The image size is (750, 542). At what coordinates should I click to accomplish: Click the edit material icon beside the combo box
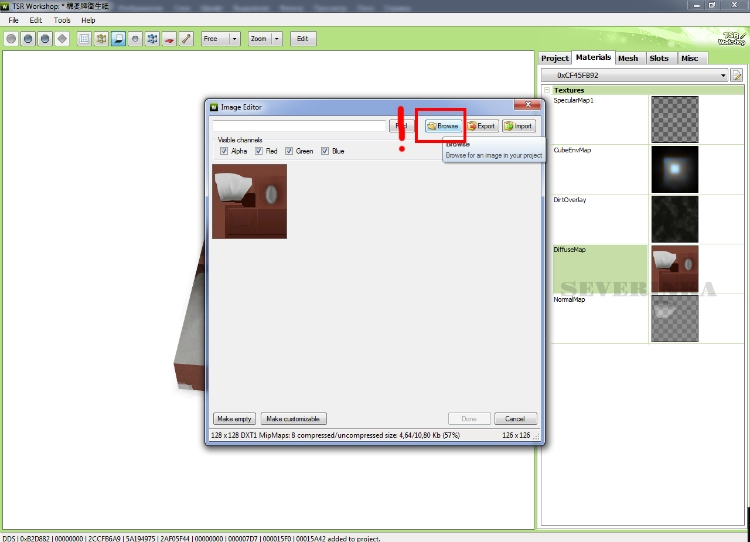click(737, 75)
